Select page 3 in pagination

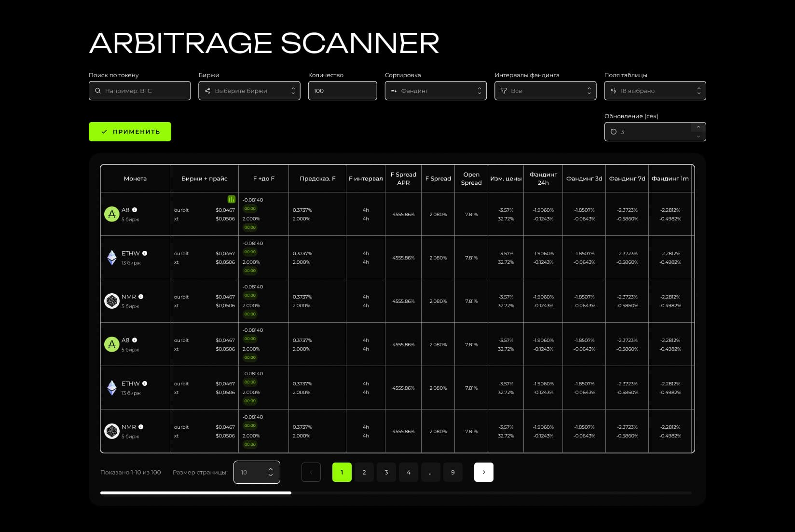[386, 472]
